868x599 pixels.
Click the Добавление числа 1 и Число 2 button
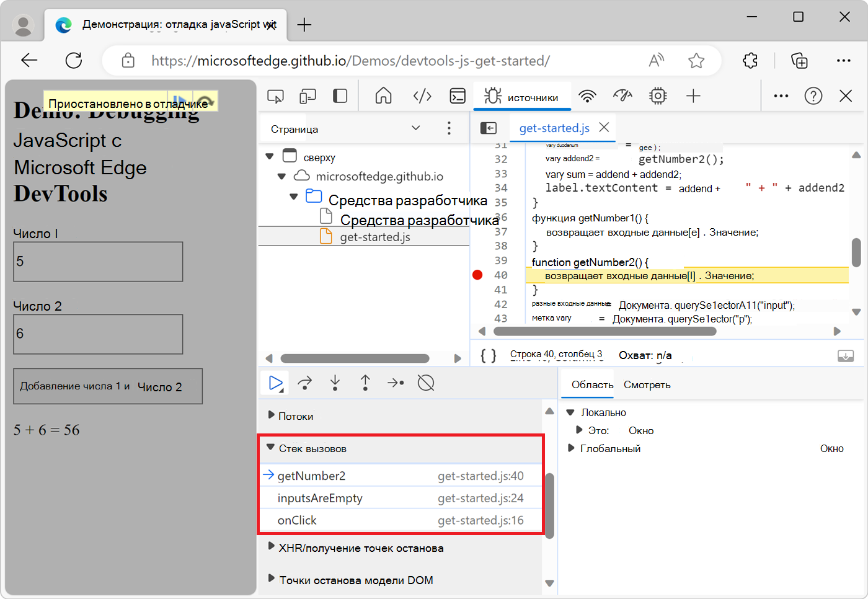108,386
